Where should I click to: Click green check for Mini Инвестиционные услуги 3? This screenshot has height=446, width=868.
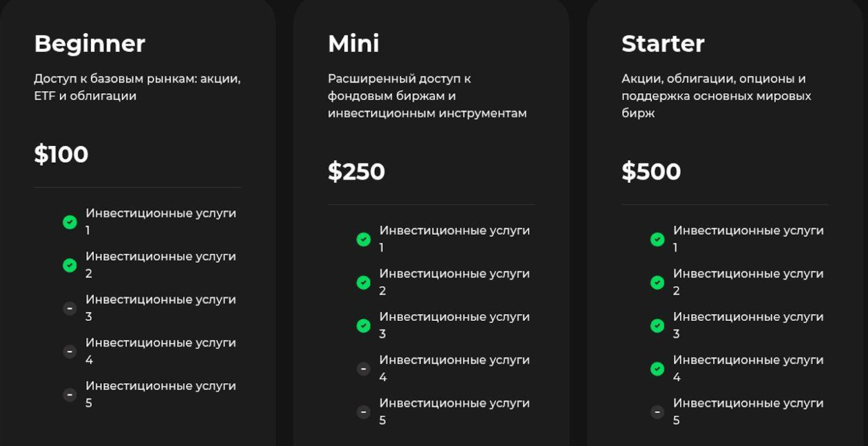[363, 326]
